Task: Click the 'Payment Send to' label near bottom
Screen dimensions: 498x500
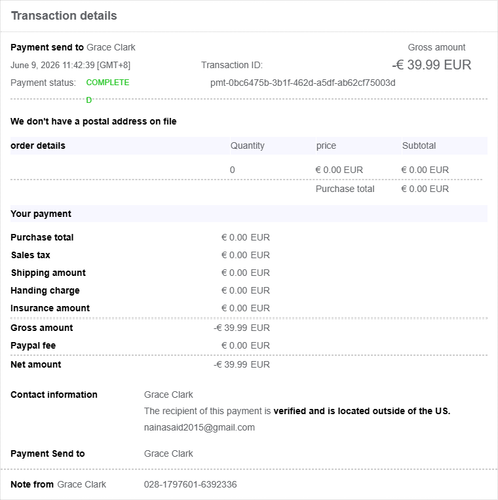Action: [47, 454]
